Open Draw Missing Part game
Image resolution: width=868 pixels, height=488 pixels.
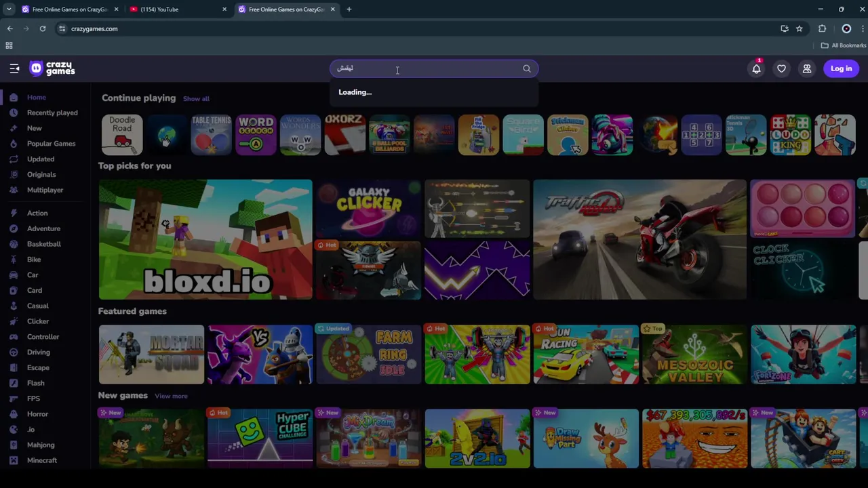pyautogui.click(x=586, y=439)
